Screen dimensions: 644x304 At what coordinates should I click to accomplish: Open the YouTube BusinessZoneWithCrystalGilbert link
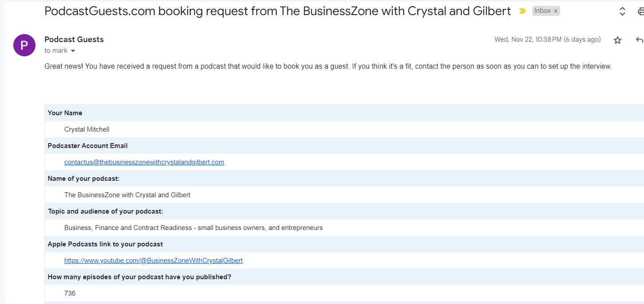tap(153, 261)
